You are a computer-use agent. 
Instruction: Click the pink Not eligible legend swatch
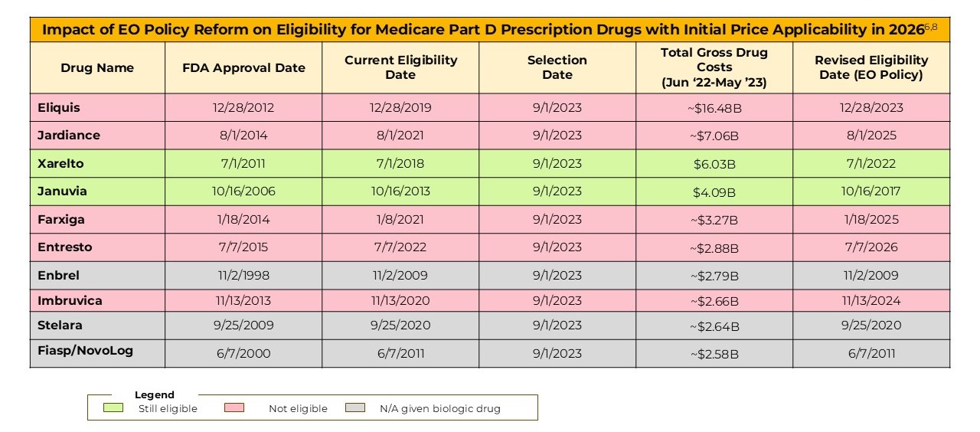point(234,407)
